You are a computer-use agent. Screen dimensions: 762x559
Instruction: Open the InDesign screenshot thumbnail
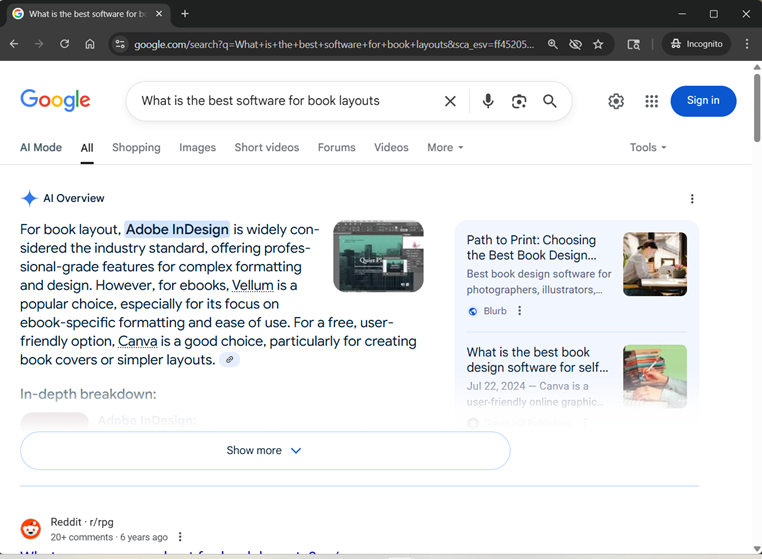(378, 256)
